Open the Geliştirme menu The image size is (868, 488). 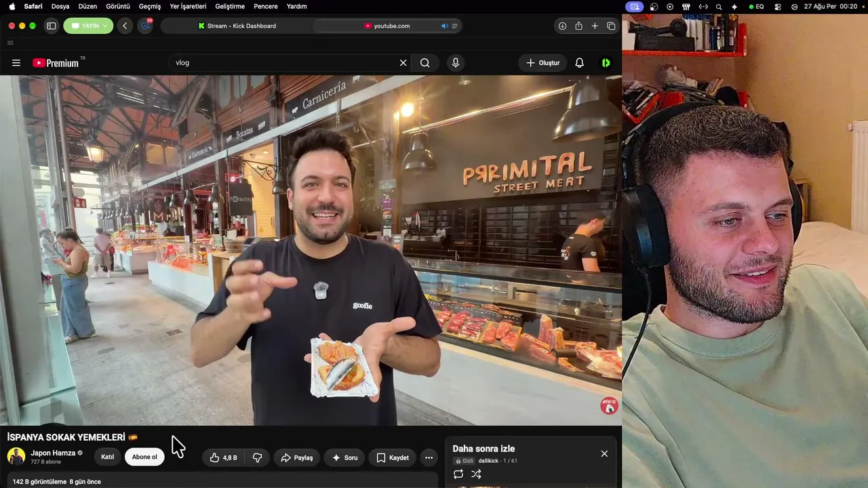230,7
